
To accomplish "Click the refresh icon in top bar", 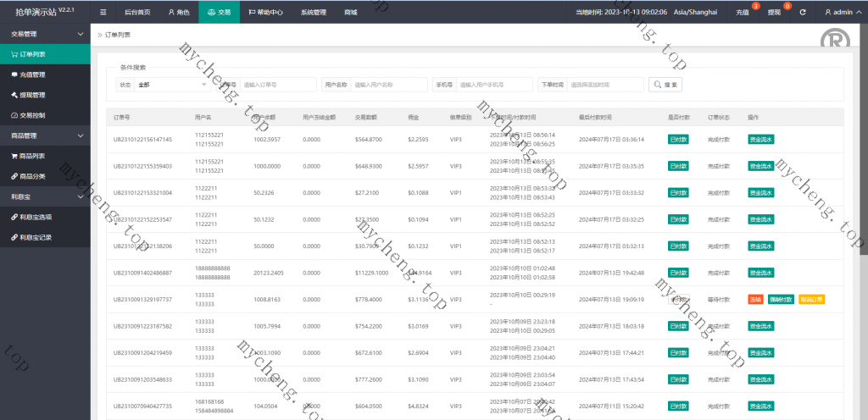I will click(x=803, y=13).
